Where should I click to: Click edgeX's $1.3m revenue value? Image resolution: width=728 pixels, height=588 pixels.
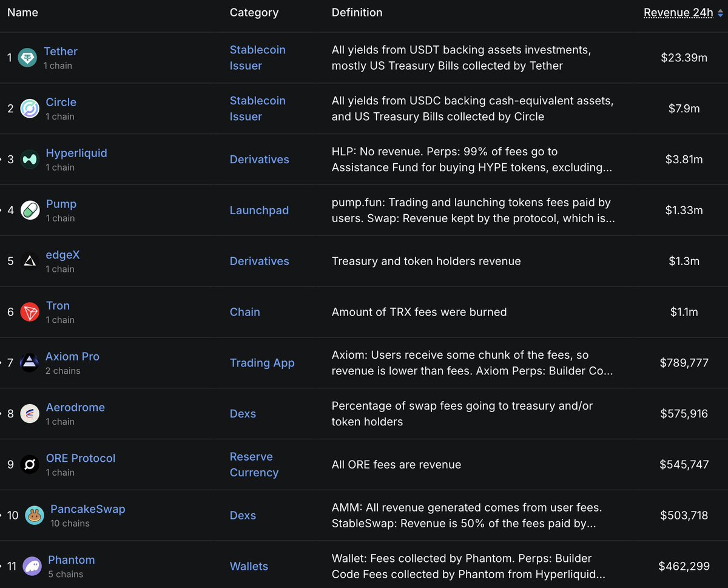(x=684, y=262)
